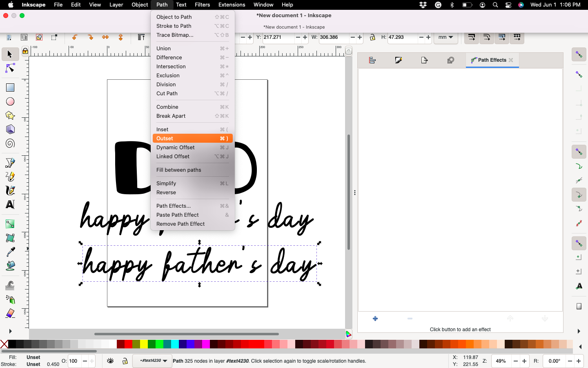
Task: Select the Calligraphy tool
Action: point(10,191)
